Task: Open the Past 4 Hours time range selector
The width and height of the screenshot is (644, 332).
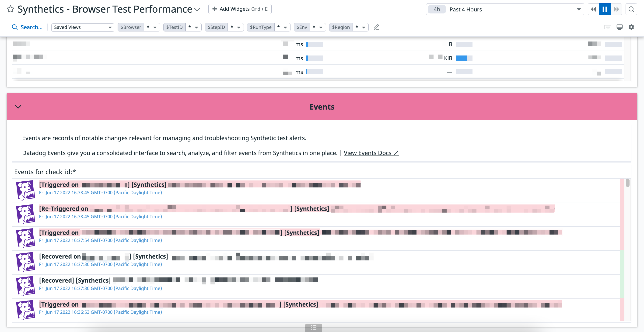Action: pos(505,9)
